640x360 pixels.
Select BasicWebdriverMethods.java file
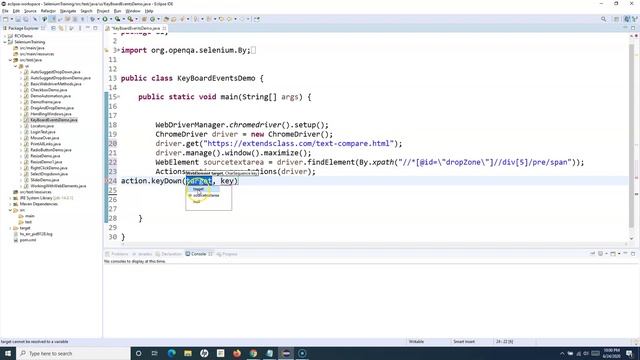coord(56,84)
